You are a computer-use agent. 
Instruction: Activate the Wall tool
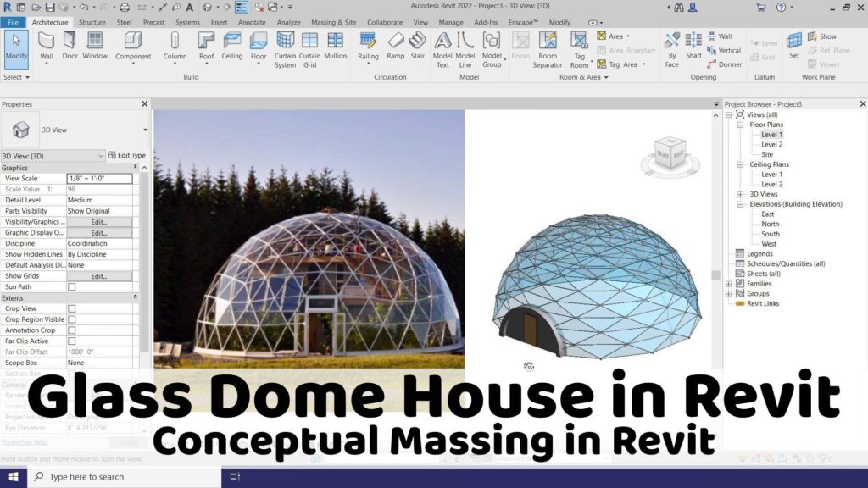47,47
